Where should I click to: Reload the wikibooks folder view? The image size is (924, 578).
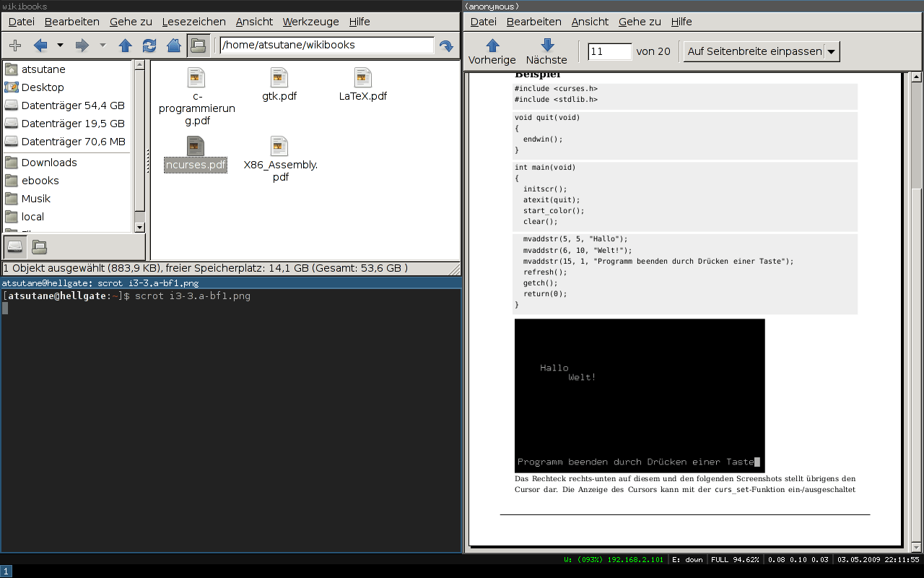149,45
